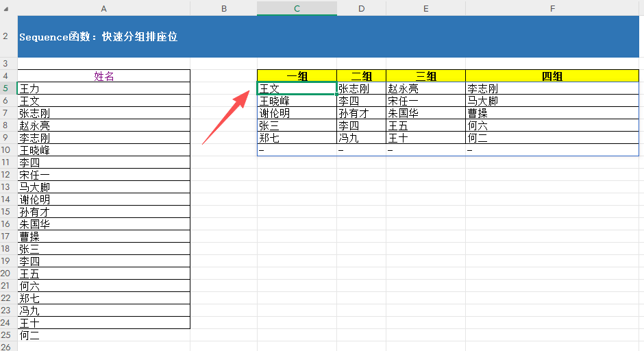Click the dash cell C10 under 郑七

(297, 150)
